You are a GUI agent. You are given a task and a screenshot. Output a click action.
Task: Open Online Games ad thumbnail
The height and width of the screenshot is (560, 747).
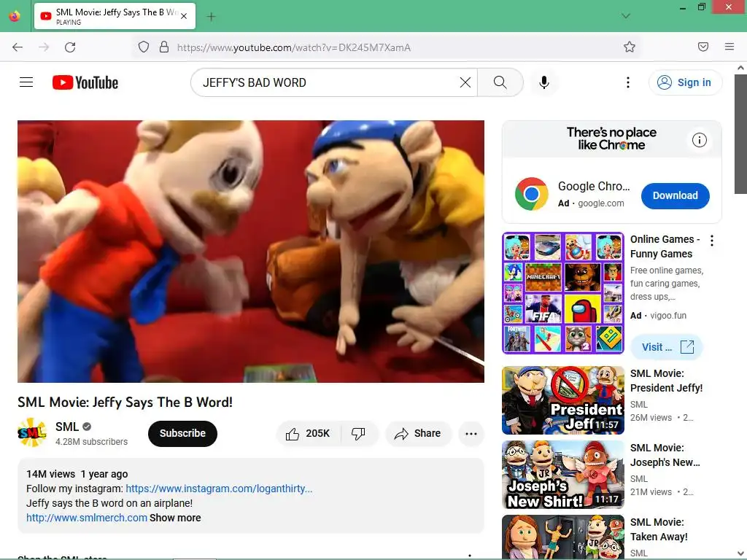pyautogui.click(x=563, y=293)
